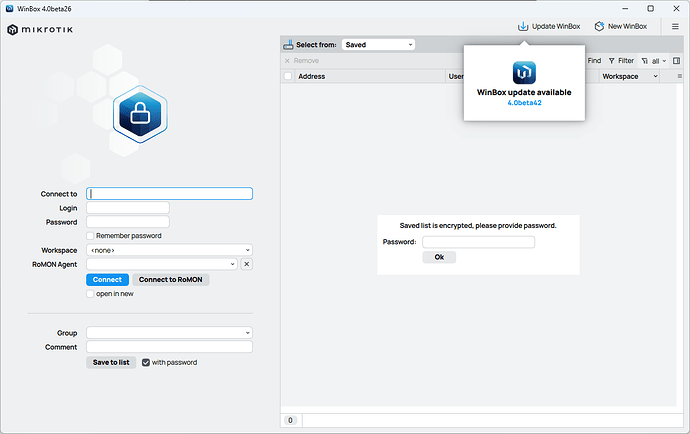690x434 pixels.
Task: Click the Remove button
Action: coord(301,61)
